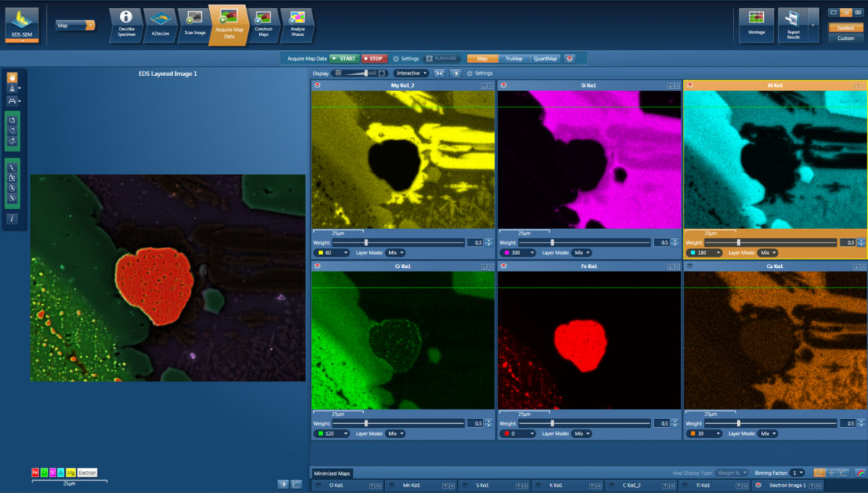
Task: Open the Layer Mode dropdown for Cr Kα1
Action: click(396, 433)
